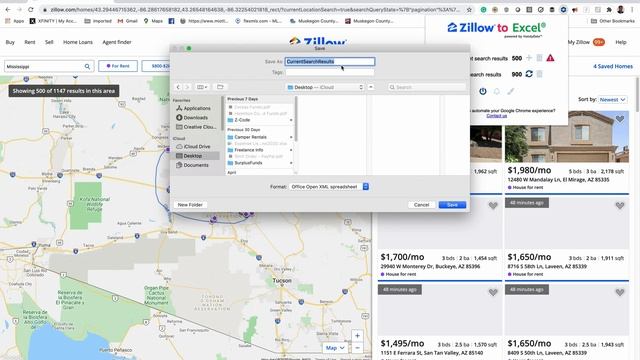Expand arrow beside Freelance Info folder

click(291, 150)
